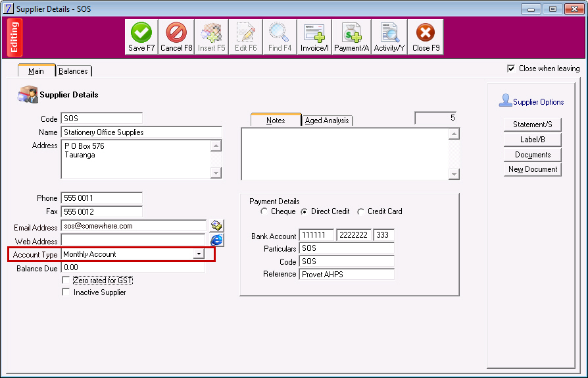Click the Statement/S button

click(533, 124)
